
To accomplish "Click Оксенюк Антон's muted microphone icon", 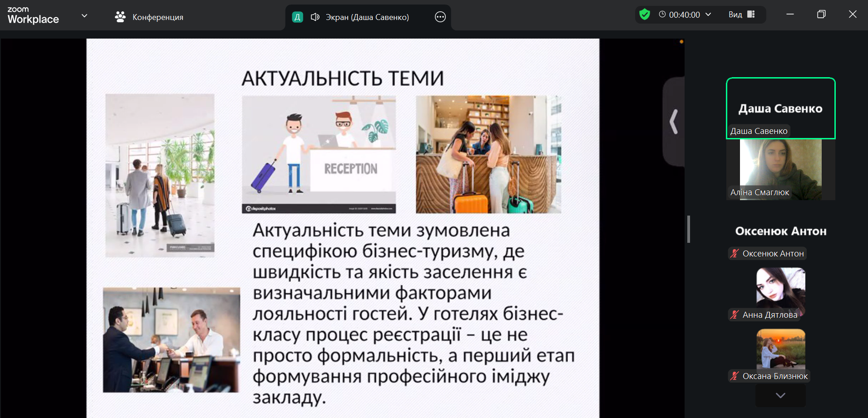I will pos(735,254).
